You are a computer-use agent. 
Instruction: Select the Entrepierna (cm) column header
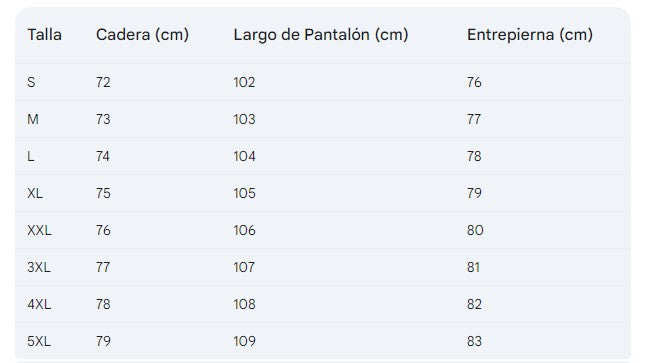(530, 35)
